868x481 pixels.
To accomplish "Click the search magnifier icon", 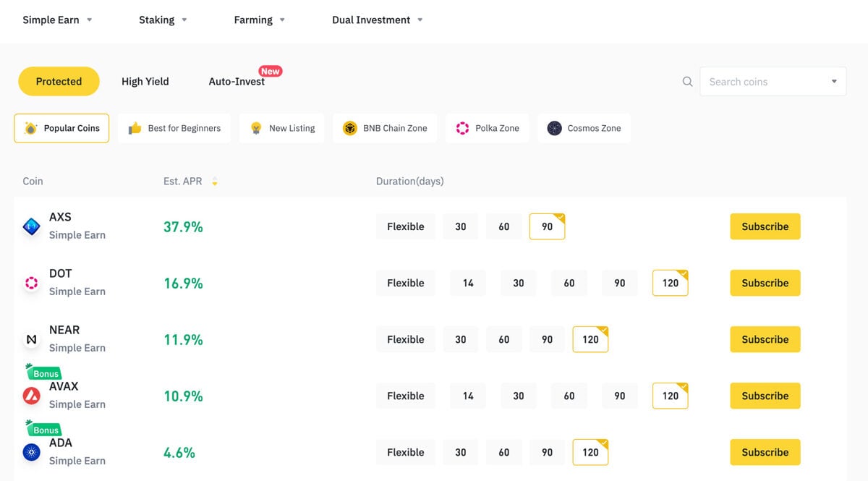I will pos(688,82).
